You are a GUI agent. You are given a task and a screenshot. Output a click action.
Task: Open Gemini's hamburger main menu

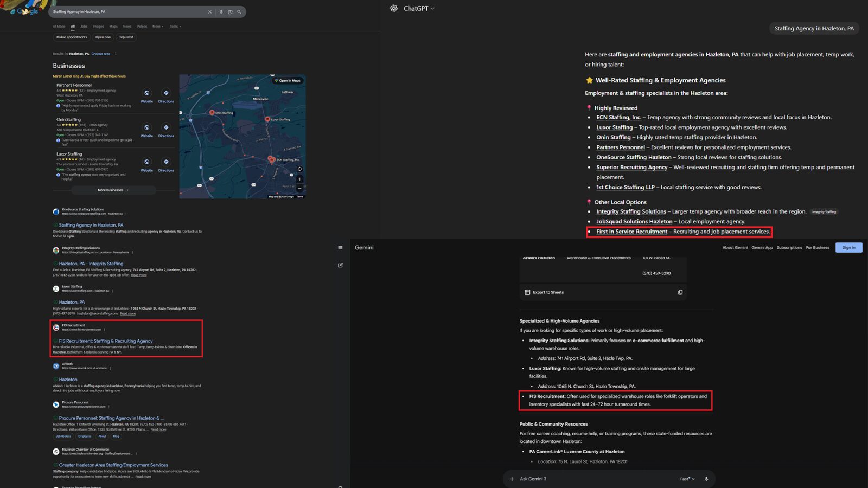coord(340,248)
